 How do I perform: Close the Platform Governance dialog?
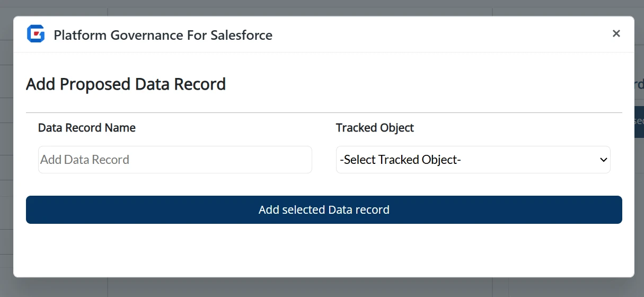tap(616, 33)
